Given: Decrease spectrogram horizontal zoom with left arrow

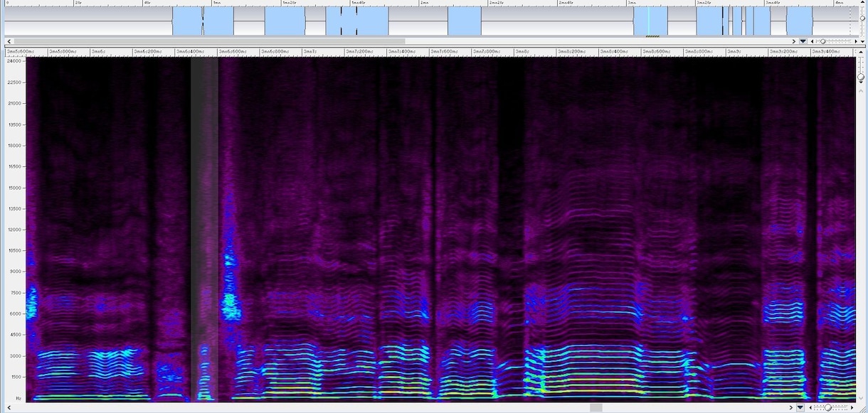Looking at the screenshot, I should click(x=810, y=407).
